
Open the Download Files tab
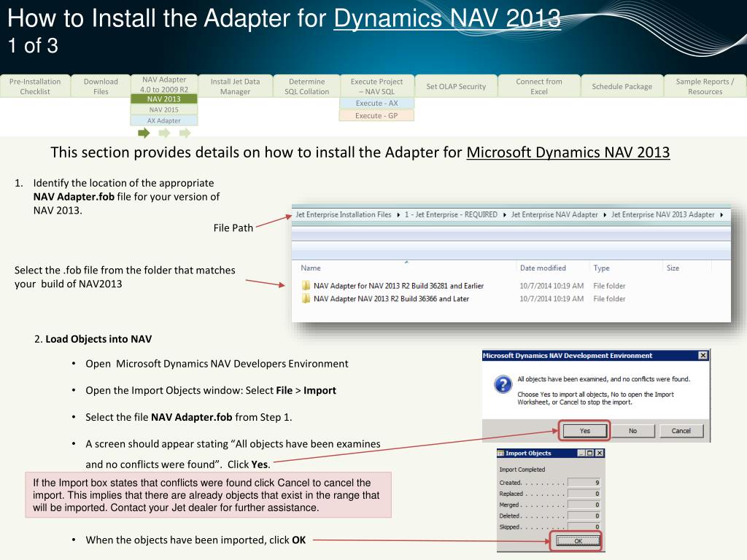pos(101,86)
